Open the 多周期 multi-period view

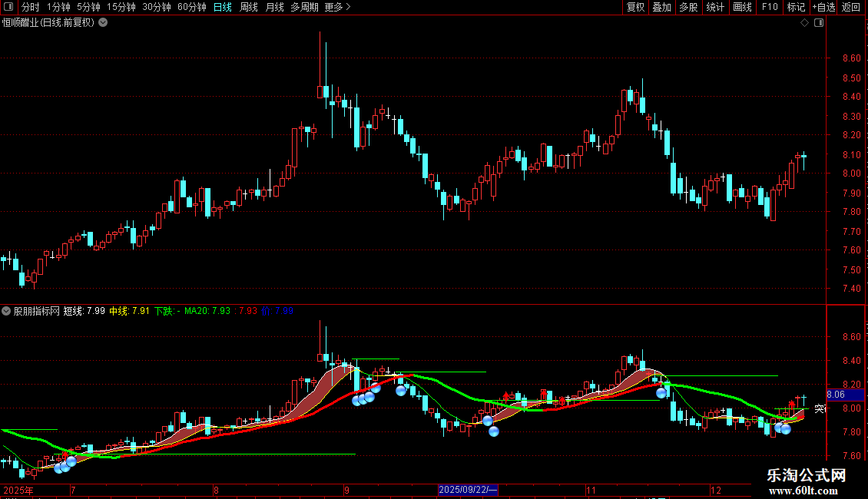pyautogui.click(x=304, y=7)
